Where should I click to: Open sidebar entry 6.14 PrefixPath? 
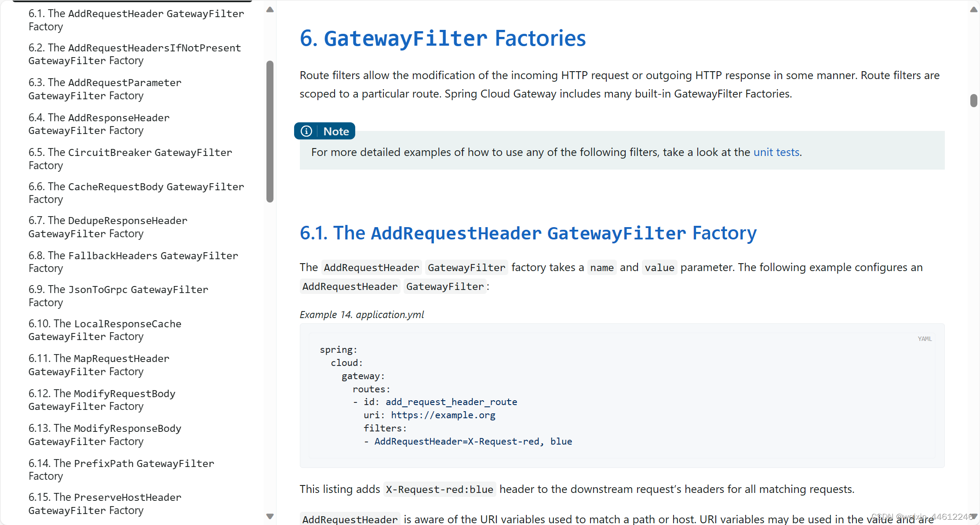(x=121, y=470)
